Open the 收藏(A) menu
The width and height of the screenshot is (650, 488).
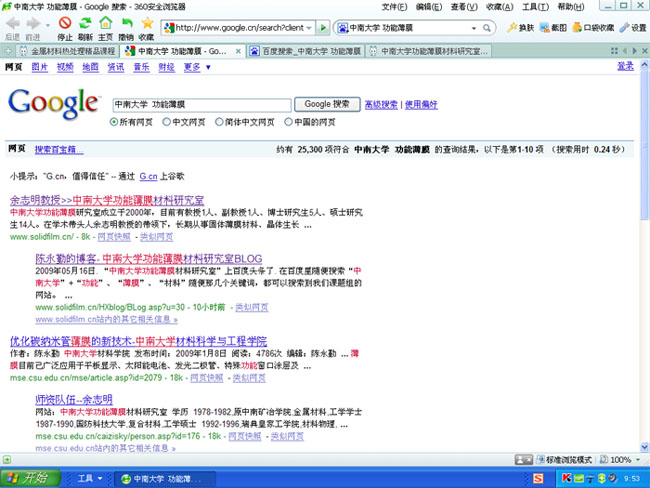(500, 7)
